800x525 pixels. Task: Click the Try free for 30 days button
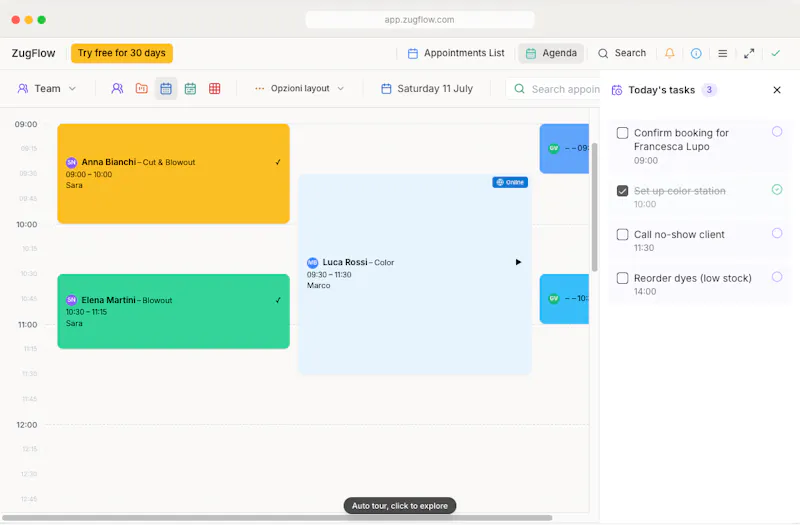click(x=122, y=53)
